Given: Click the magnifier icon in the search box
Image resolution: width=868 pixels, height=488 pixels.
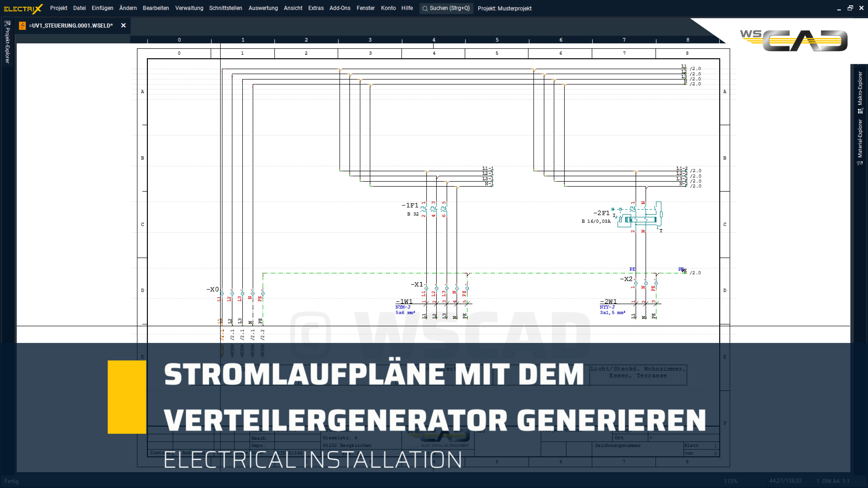Looking at the screenshot, I should pos(425,8).
